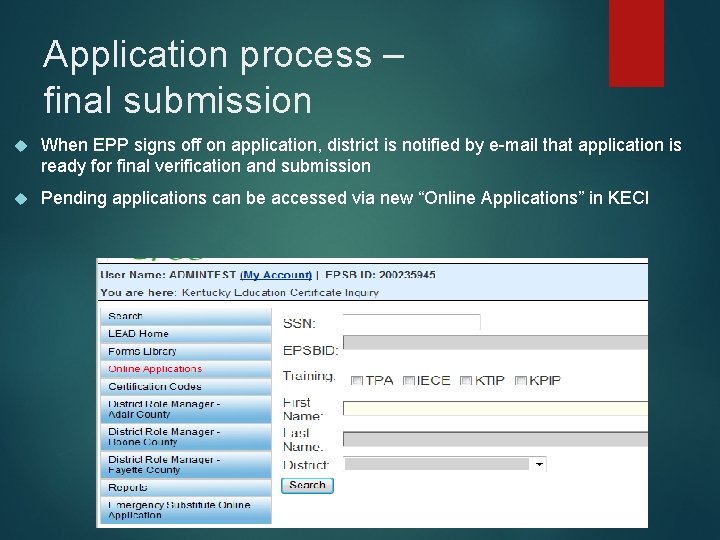
Task: Click 'User Name: ADMINTEST' text
Action: (168, 275)
